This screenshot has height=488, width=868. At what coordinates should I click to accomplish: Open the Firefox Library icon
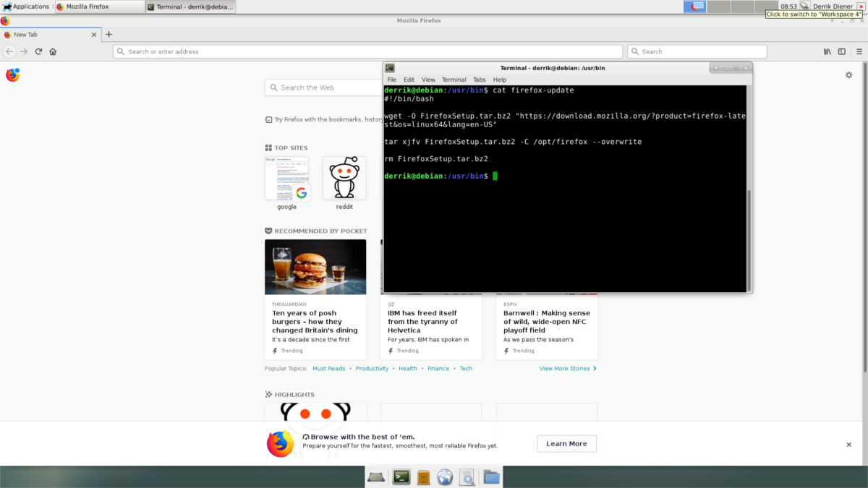coord(827,51)
